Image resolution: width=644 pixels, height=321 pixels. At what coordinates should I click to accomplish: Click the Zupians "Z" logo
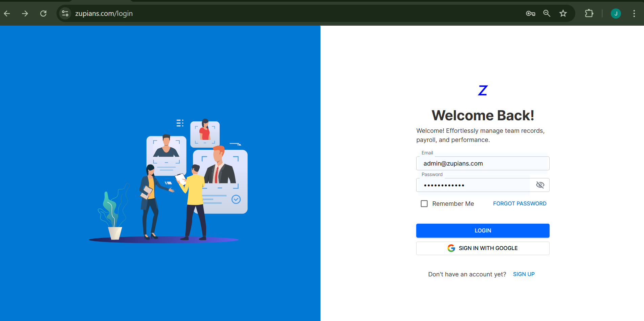[482, 90]
